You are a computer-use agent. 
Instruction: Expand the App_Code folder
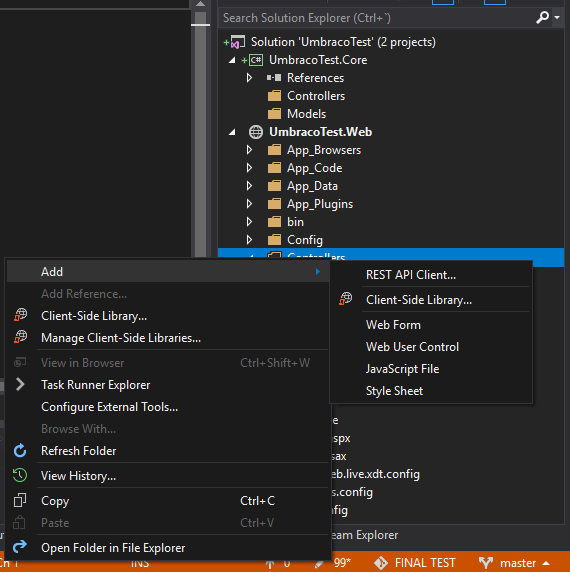(x=249, y=168)
